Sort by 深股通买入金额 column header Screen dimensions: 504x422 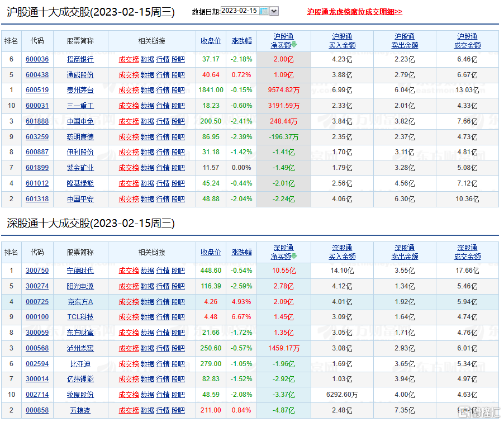(342, 252)
